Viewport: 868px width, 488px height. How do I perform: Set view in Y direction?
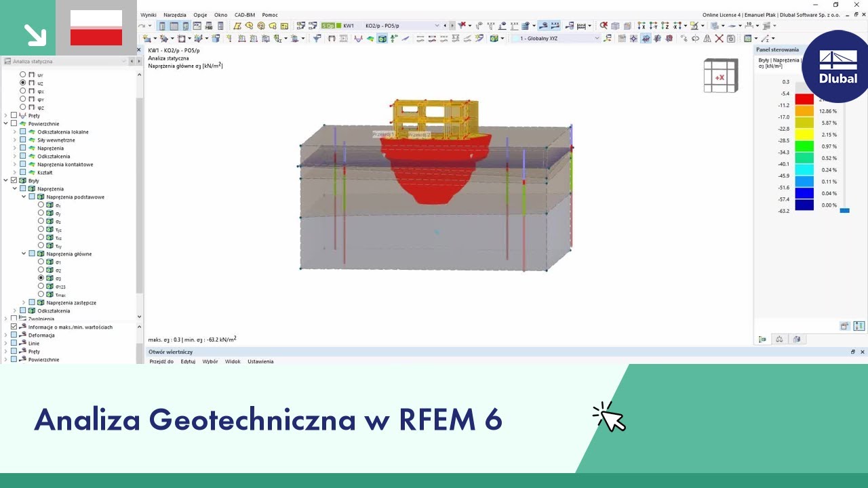point(653,26)
